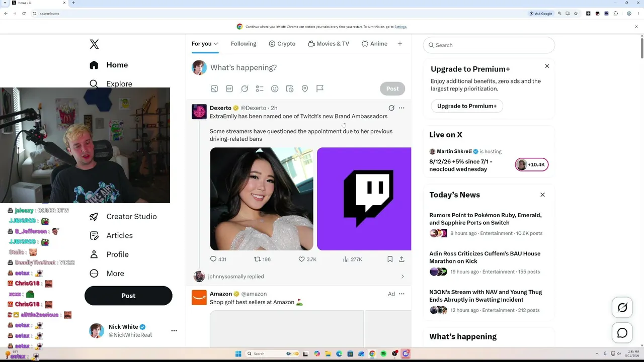Screen dimensions: 644x362
Task: Click the Settings link in Chrome restore bar
Action: tap(400, 27)
